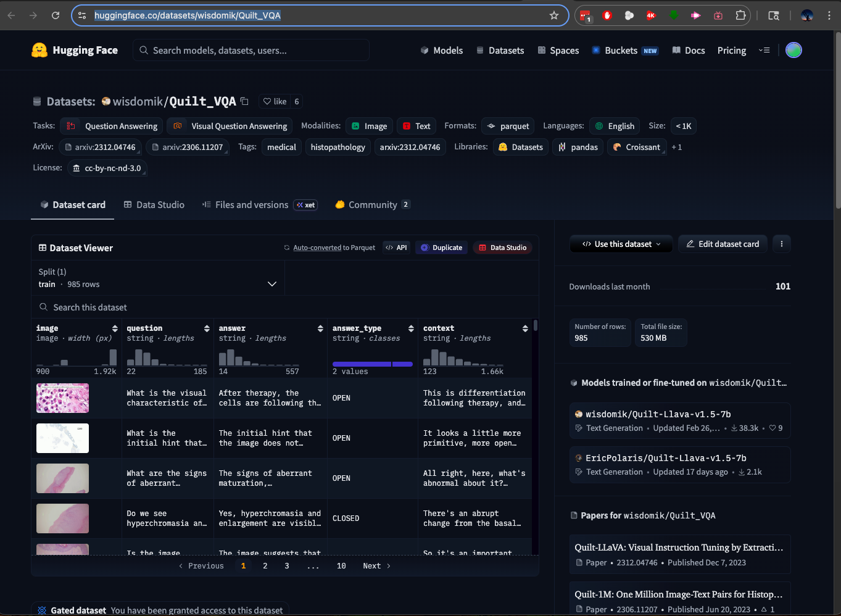Click the red Data Studio button
This screenshot has height=616, width=841.
click(x=502, y=248)
